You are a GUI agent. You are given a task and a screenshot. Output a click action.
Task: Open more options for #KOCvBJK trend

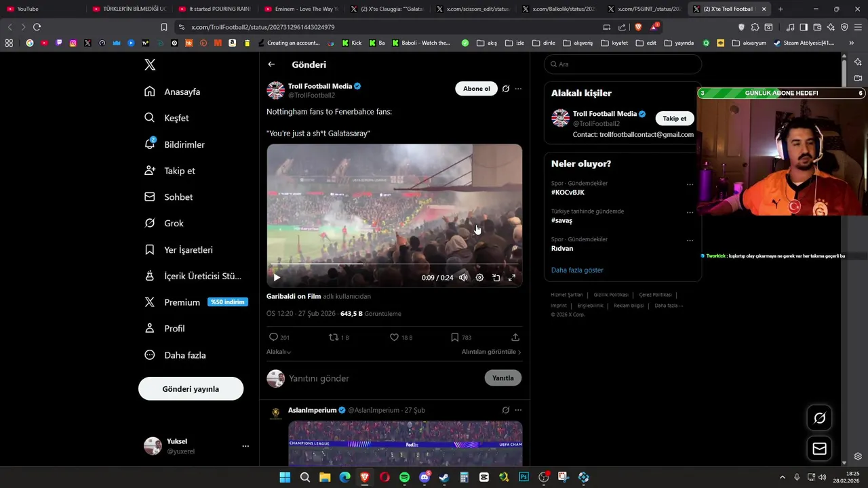point(690,184)
